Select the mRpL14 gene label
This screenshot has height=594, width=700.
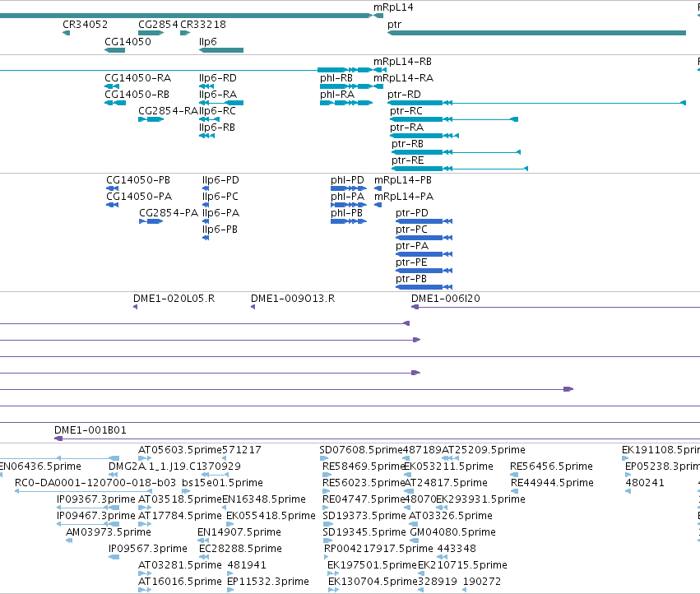393,7
